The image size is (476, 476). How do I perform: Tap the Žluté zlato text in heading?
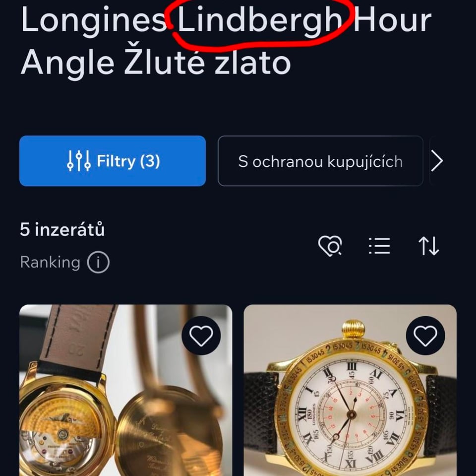(208, 63)
